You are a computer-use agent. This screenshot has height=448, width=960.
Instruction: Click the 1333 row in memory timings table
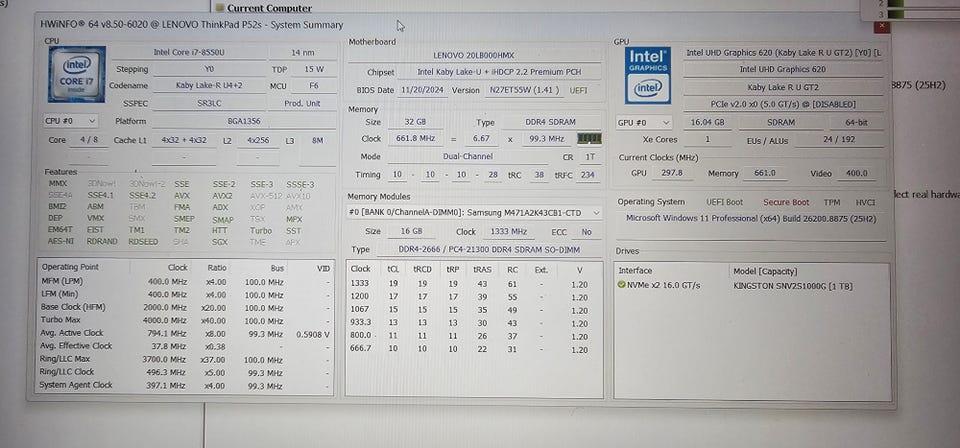(474, 284)
